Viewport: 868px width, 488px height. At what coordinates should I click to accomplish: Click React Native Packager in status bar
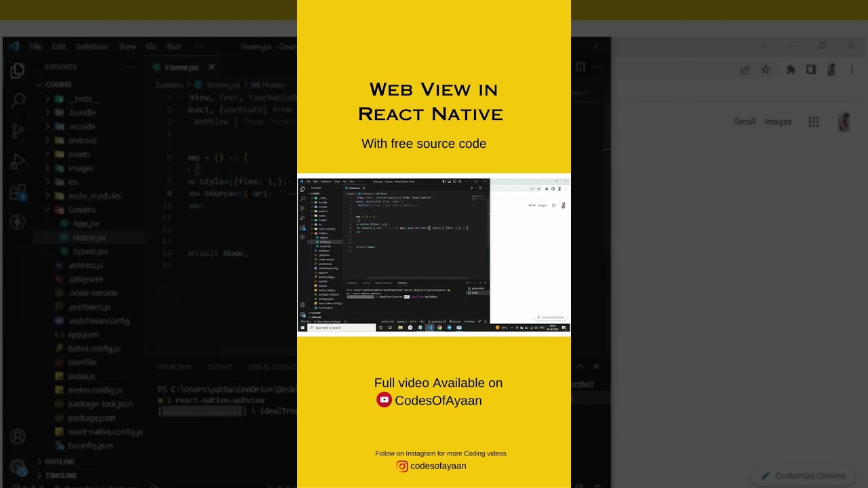tap(328, 321)
